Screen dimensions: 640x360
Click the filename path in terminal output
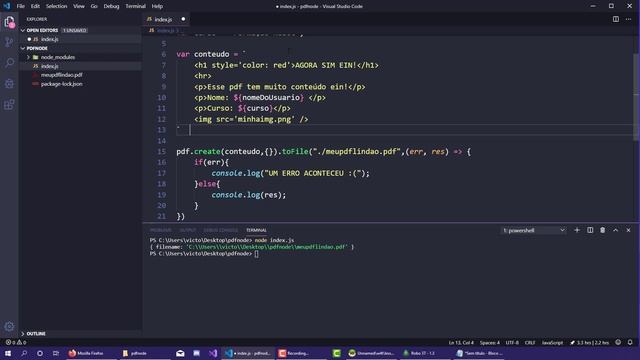267,247
